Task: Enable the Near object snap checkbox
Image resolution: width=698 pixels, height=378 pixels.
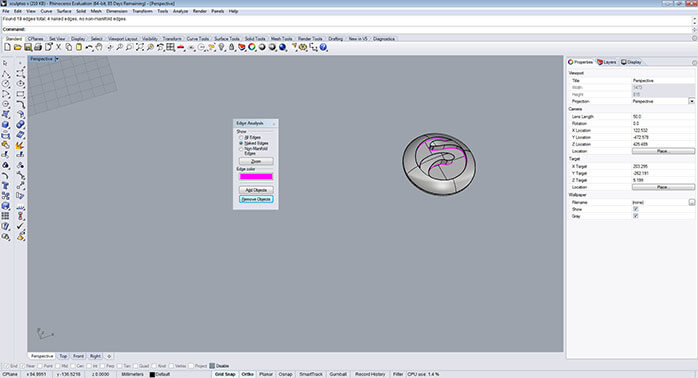Action: click(23, 366)
